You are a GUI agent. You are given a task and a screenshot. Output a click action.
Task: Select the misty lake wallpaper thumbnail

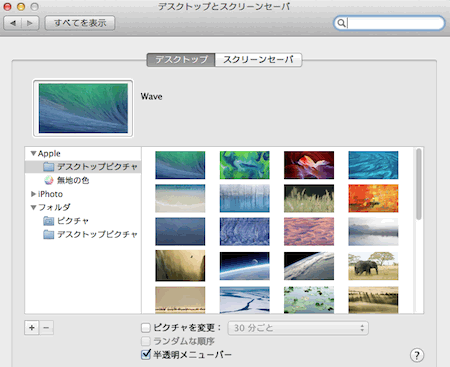click(373, 232)
